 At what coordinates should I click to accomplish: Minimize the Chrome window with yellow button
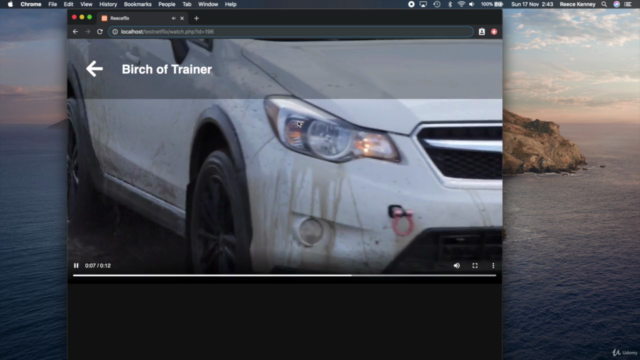point(82,17)
